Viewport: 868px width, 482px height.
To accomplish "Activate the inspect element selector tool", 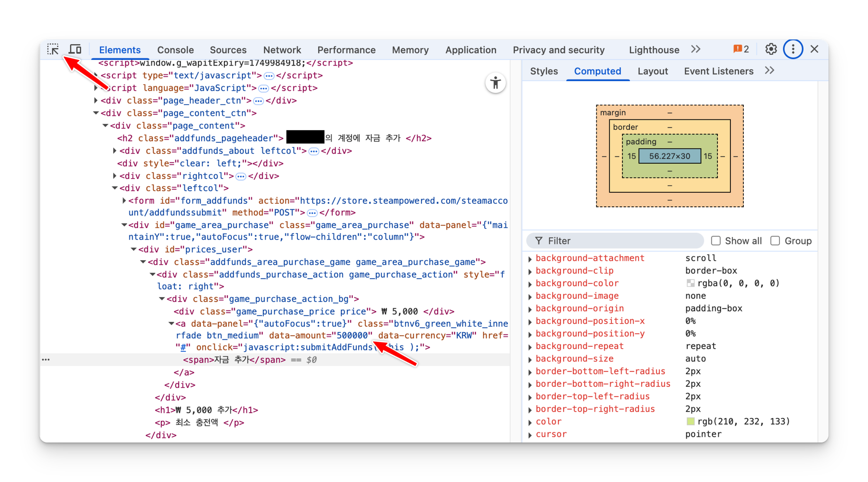I will click(53, 50).
